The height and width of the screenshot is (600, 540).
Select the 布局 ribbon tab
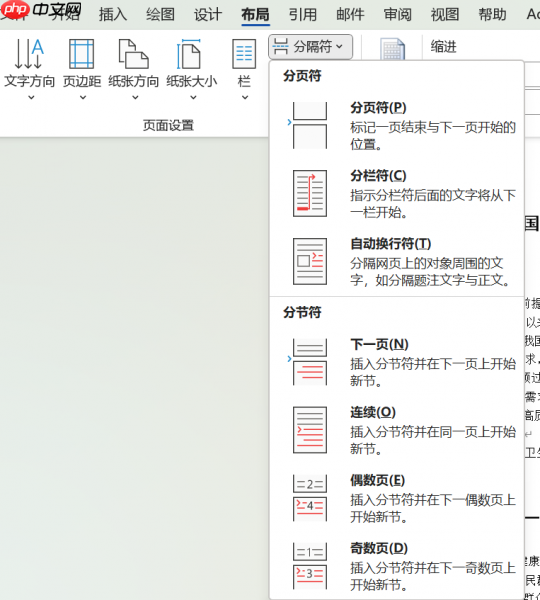tap(255, 15)
